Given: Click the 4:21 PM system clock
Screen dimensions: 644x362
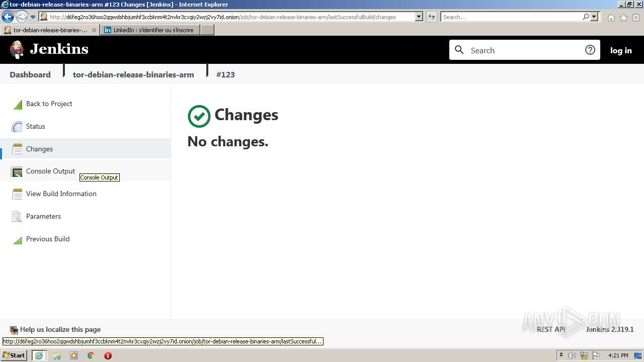Looking at the screenshot, I should click(x=618, y=355).
